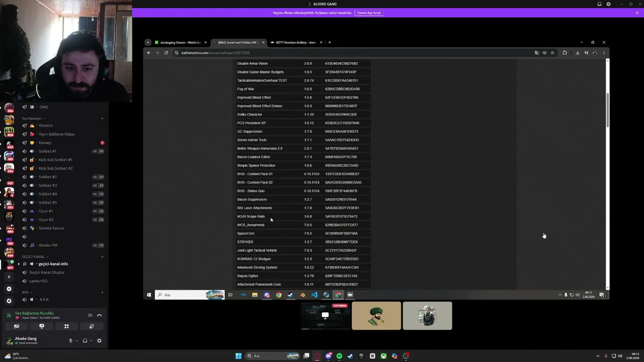This screenshot has width=644, height=362.
Task: Open the YAYINDA live stream thumbnail
Action: pos(325,316)
